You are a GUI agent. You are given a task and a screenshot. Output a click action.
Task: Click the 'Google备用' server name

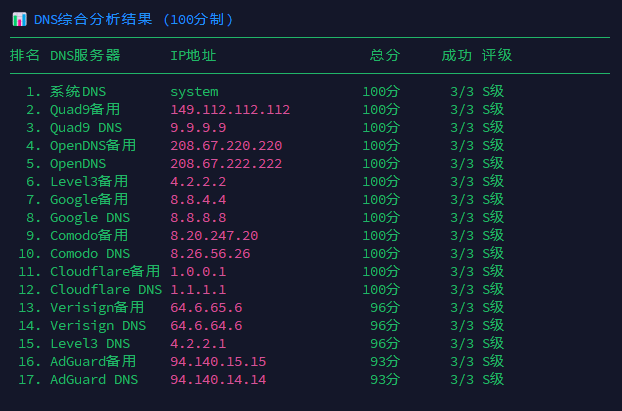click(x=89, y=200)
